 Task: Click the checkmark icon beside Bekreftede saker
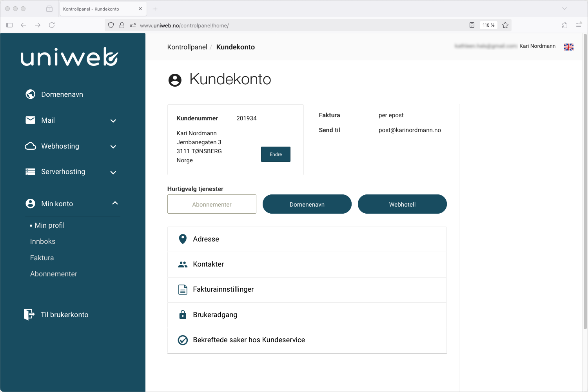(183, 340)
